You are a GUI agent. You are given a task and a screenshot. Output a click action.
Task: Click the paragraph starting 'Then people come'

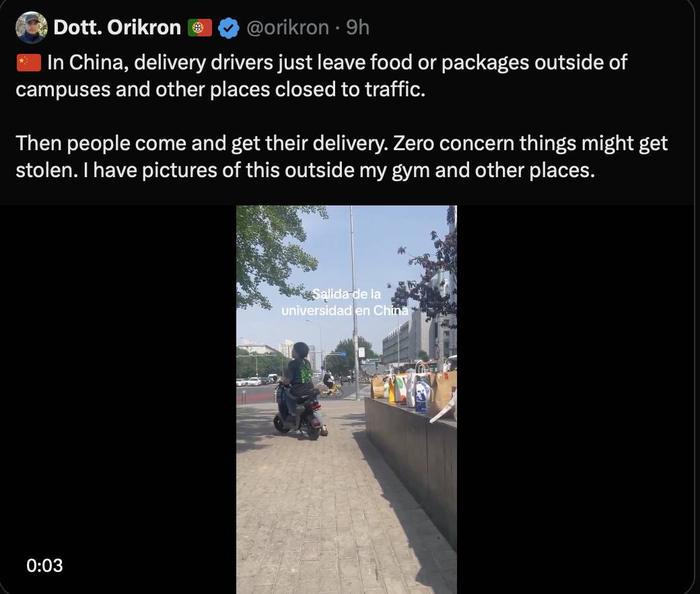pyautogui.click(x=341, y=157)
